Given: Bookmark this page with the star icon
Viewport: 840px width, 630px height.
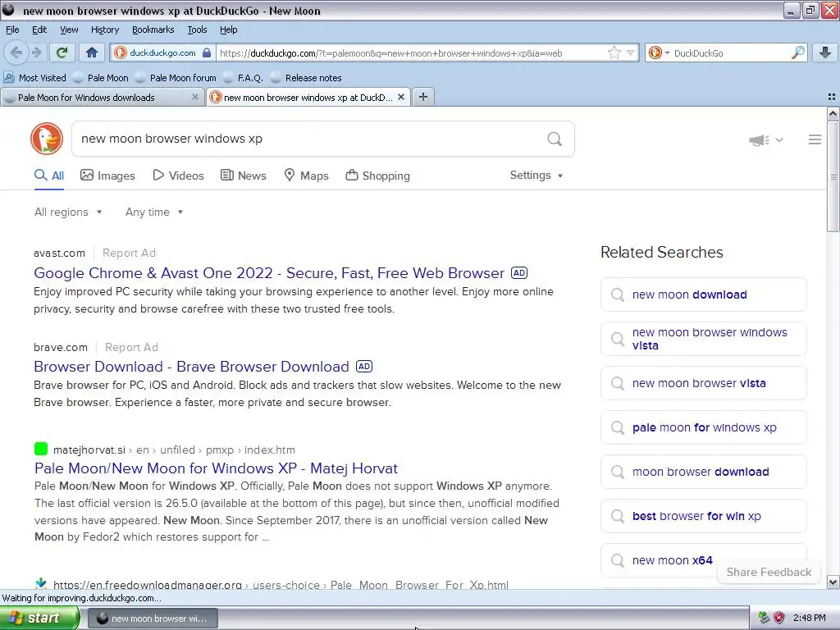Looking at the screenshot, I should point(614,52).
